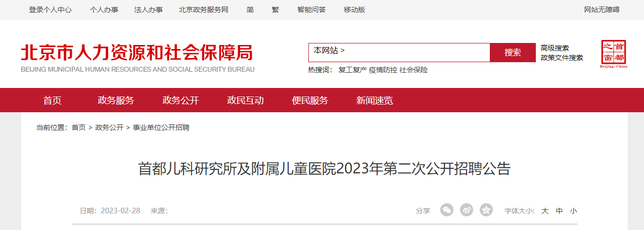Share article via Weibo icon
644x230 pixels.
tap(467, 210)
